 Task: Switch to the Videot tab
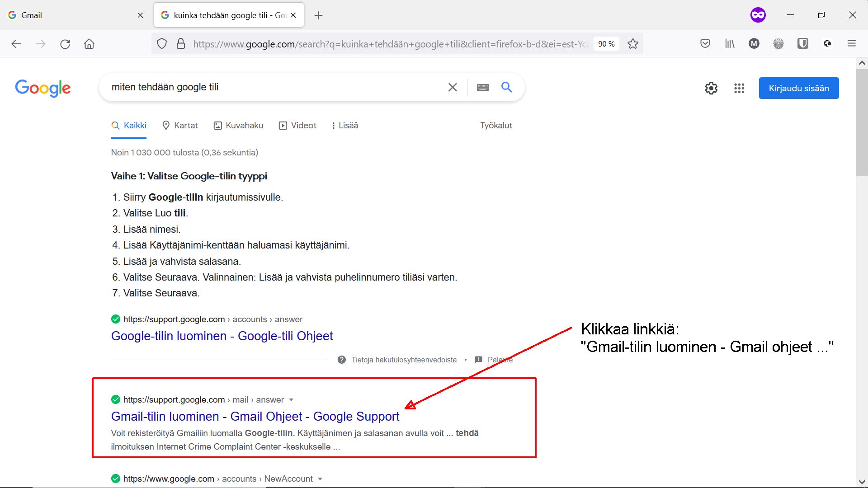[x=297, y=126]
